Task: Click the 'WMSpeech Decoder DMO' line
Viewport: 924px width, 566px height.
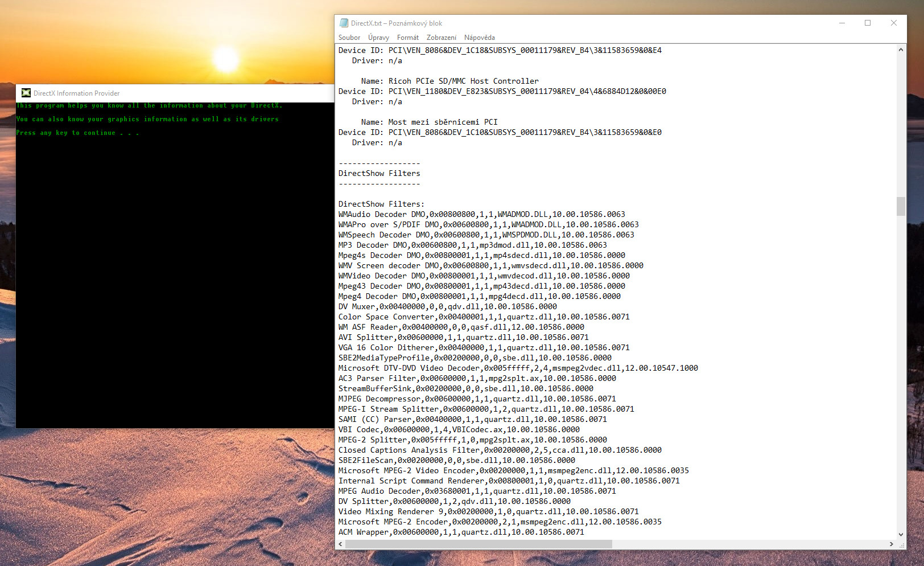Action: [486, 235]
